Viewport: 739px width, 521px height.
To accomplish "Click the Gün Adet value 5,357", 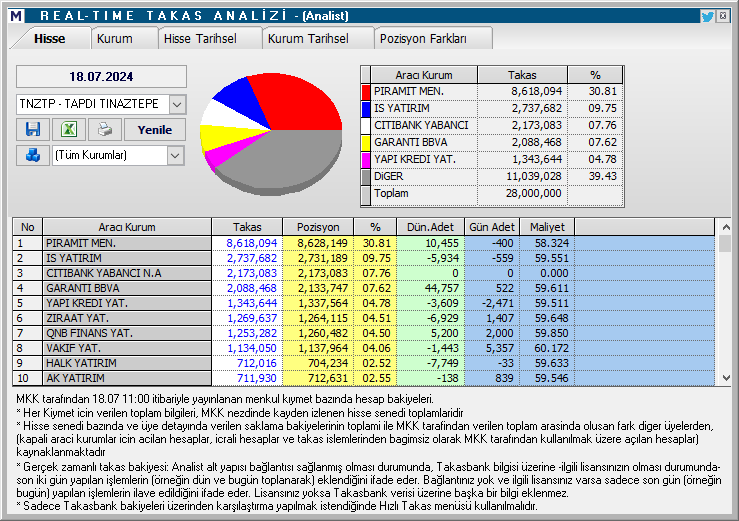I will click(x=501, y=348).
